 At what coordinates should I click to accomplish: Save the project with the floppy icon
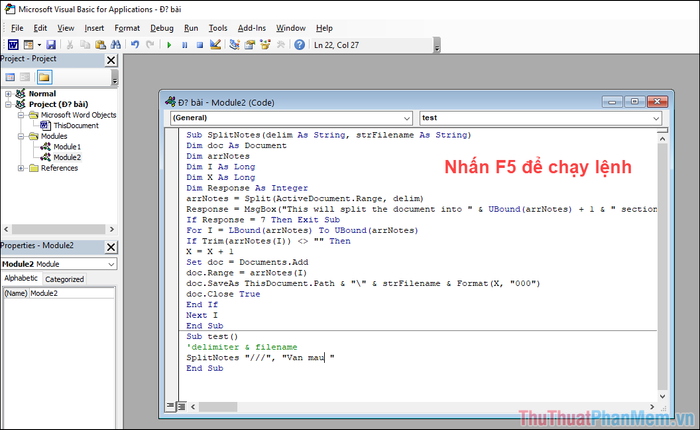pyautogui.click(x=51, y=45)
